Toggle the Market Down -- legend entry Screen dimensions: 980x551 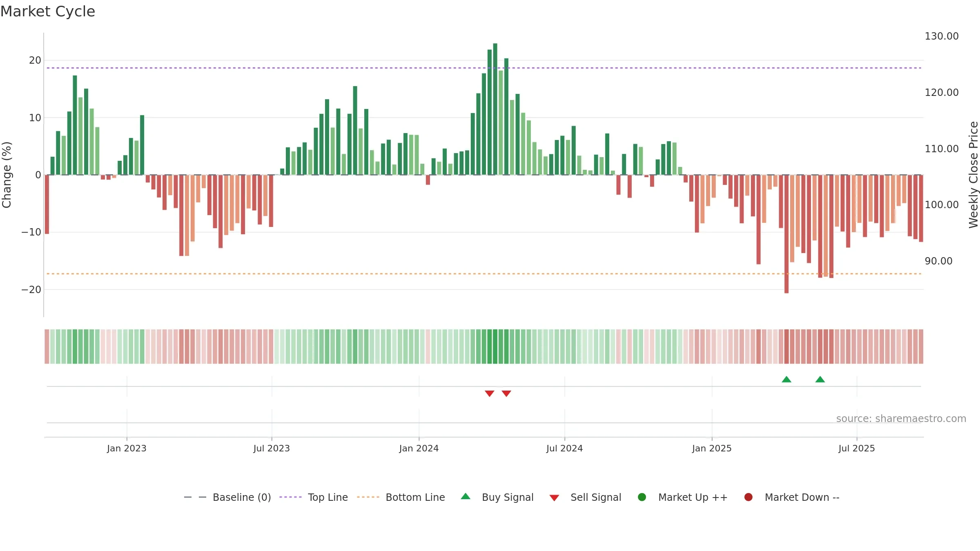[x=791, y=497]
